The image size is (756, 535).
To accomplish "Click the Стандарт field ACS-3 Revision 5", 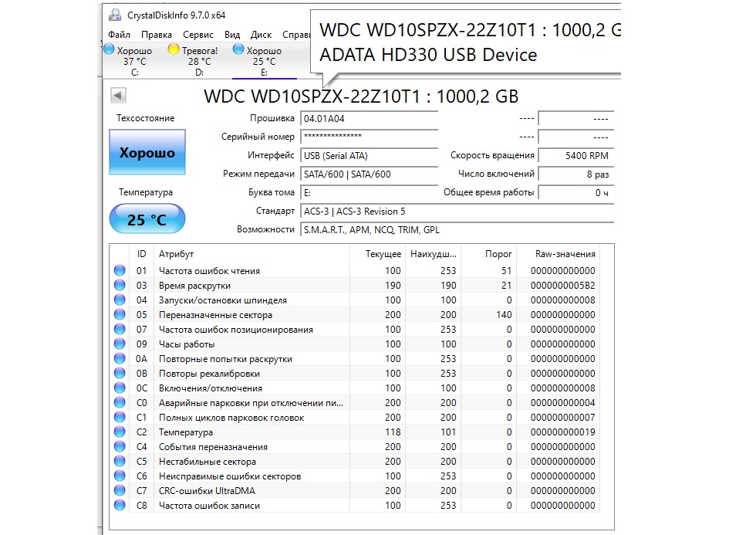I will tap(457, 211).
